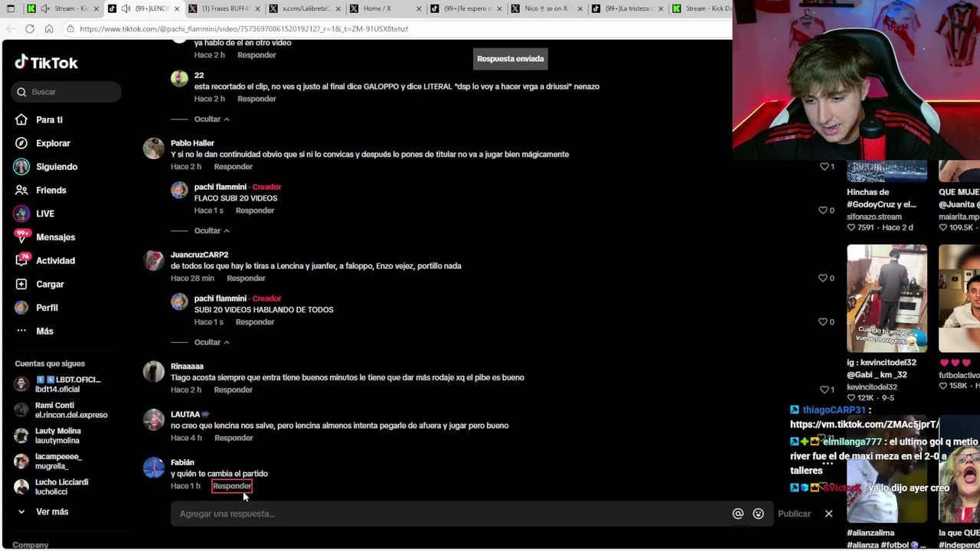Like FLACO SUBI 20 VIDEOS reply heart

click(x=824, y=210)
